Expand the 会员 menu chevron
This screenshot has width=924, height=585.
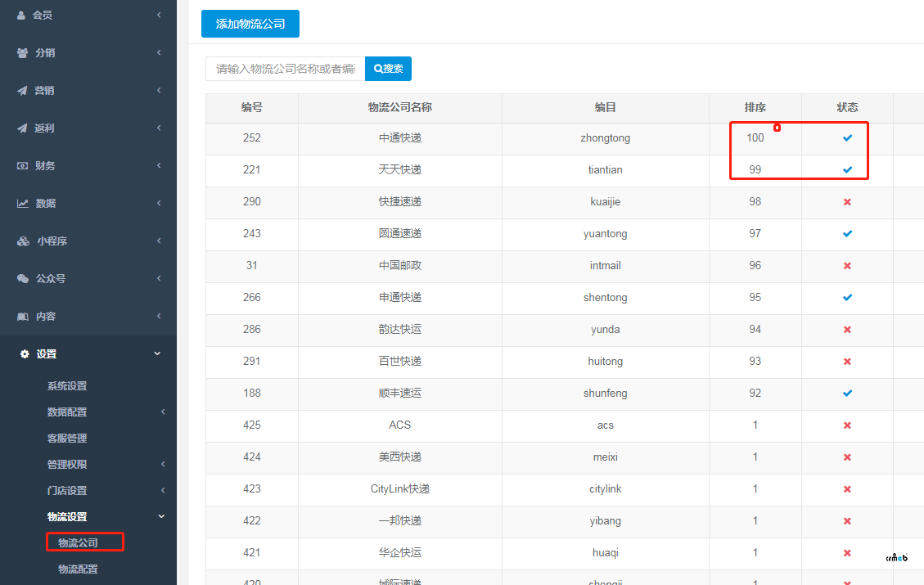tap(159, 15)
